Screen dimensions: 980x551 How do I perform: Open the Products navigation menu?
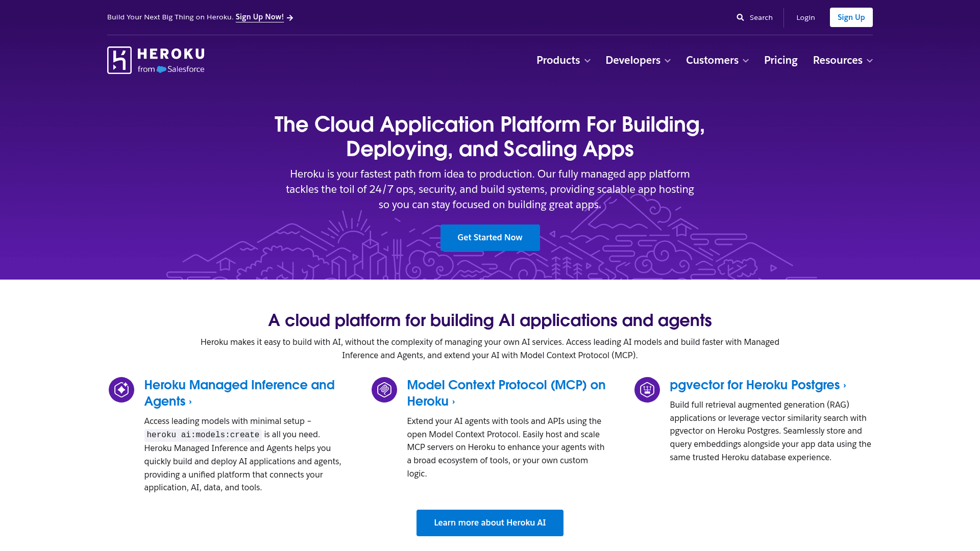tap(563, 60)
